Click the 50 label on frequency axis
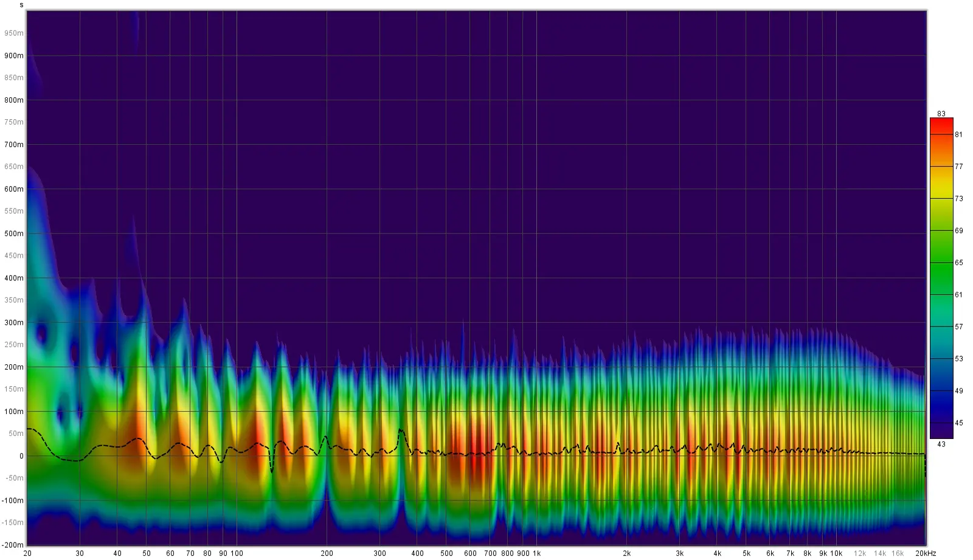 [147, 553]
